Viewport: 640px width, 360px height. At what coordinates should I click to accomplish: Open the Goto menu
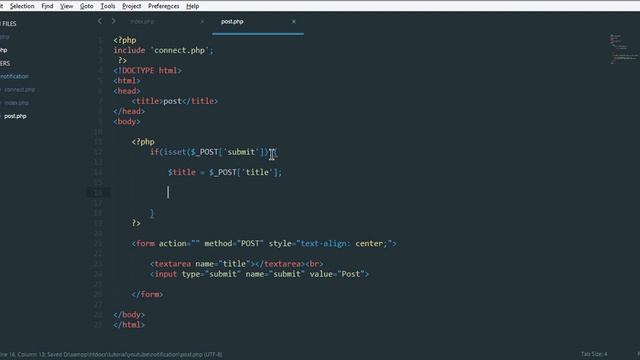click(x=87, y=6)
